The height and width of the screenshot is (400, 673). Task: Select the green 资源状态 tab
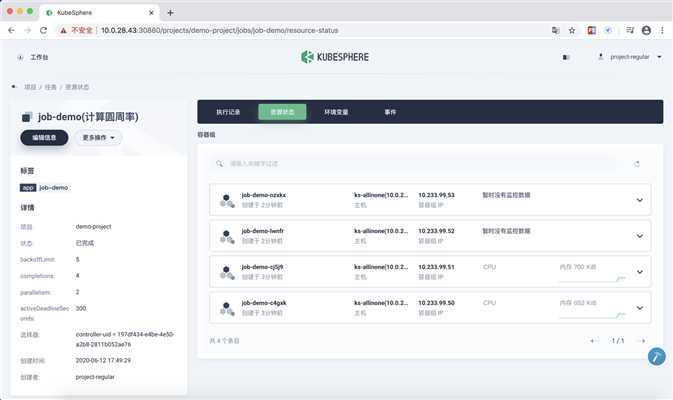click(x=282, y=112)
